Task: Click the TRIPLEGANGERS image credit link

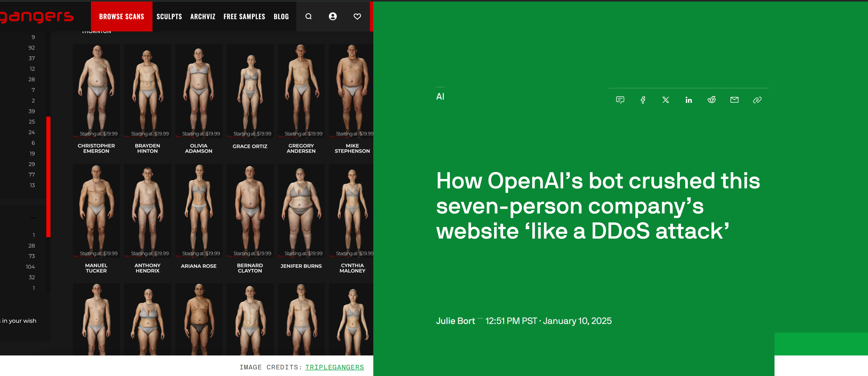Action: click(x=334, y=367)
